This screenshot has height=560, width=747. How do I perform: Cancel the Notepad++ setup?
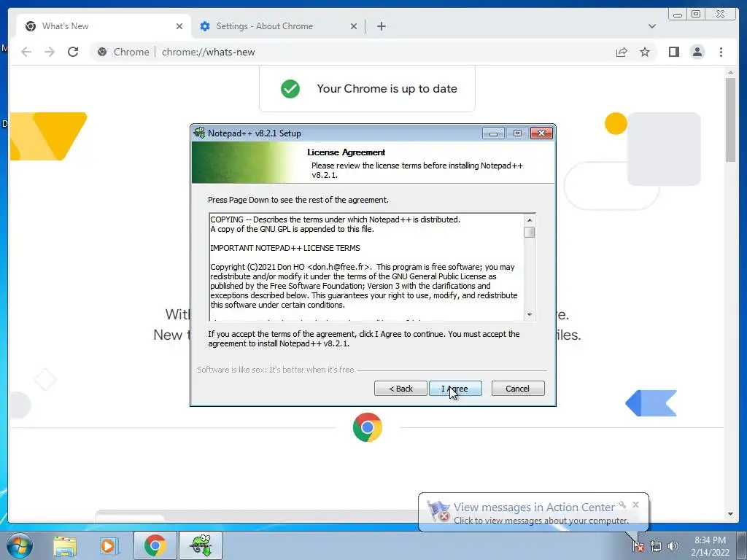click(517, 389)
